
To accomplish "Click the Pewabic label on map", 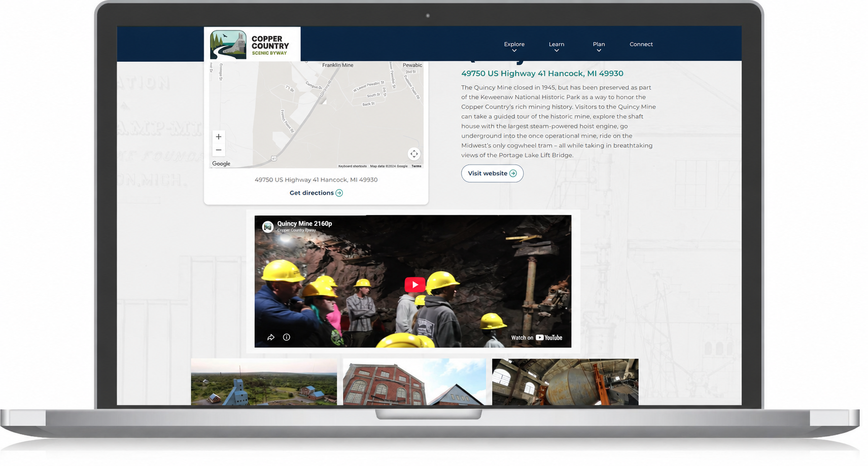I will pyautogui.click(x=412, y=65).
